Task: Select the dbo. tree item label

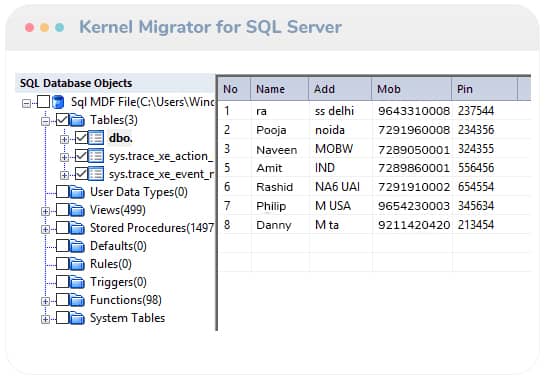Action: pos(121,138)
